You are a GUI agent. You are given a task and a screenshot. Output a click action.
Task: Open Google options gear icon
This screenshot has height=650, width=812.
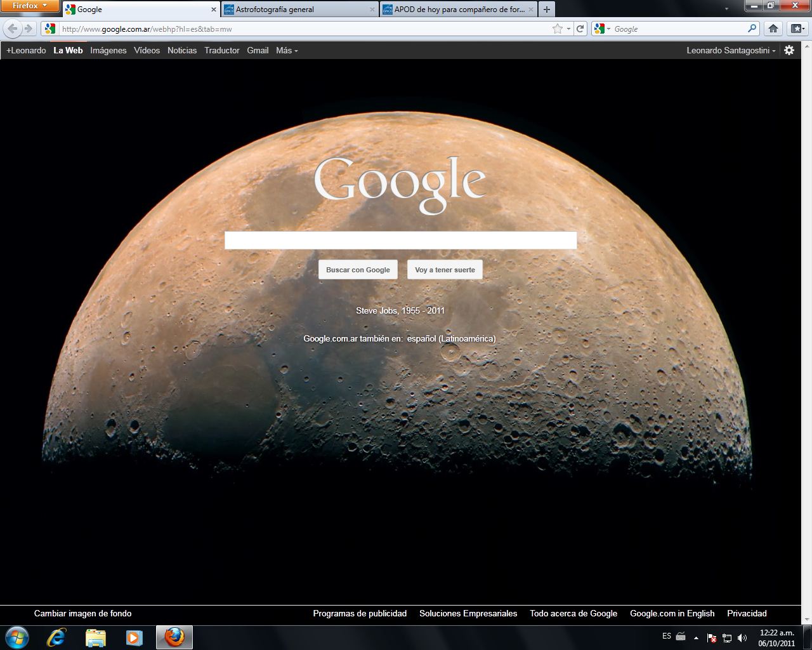pos(789,50)
